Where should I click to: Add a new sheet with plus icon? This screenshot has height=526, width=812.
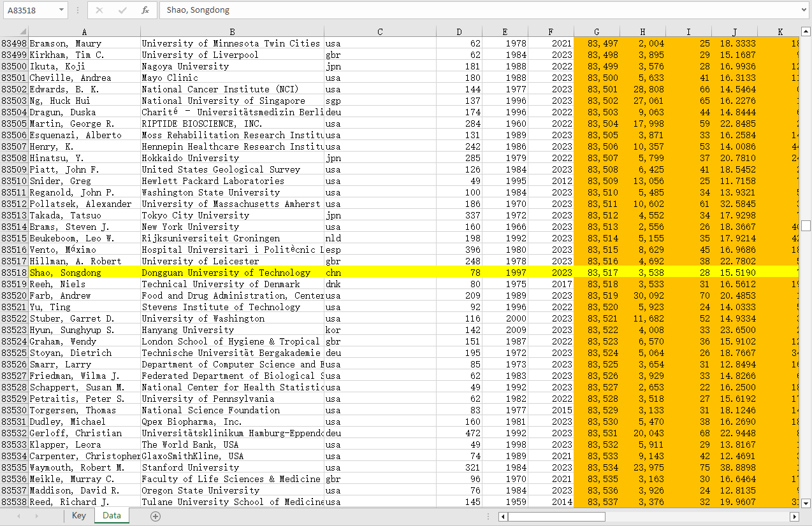pyautogui.click(x=156, y=516)
